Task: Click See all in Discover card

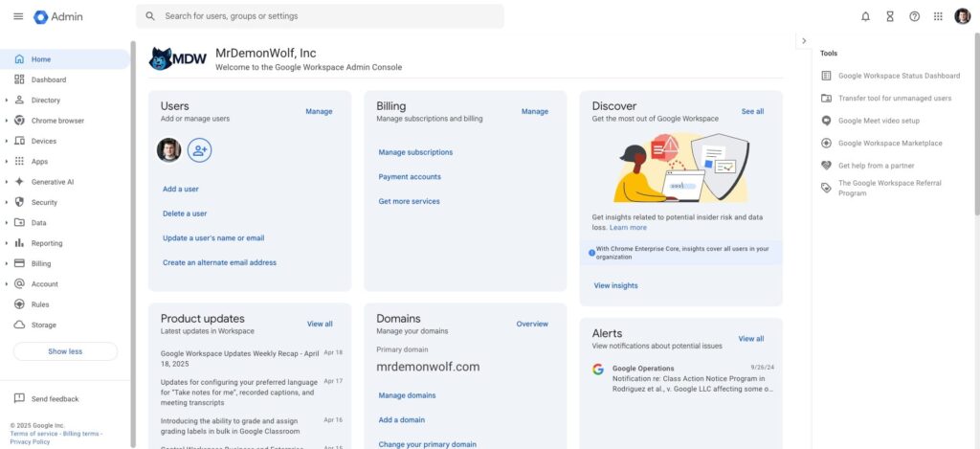Action: click(752, 111)
